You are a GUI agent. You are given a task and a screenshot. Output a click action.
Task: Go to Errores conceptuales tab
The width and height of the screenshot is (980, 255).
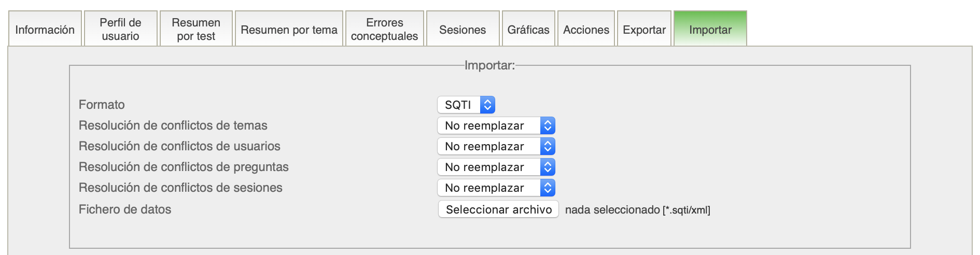tap(384, 30)
